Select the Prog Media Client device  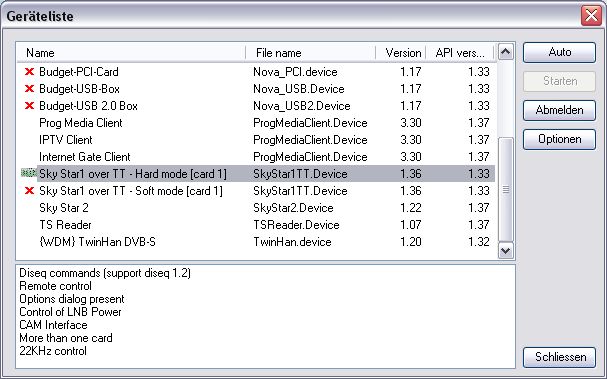tap(256, 123)
